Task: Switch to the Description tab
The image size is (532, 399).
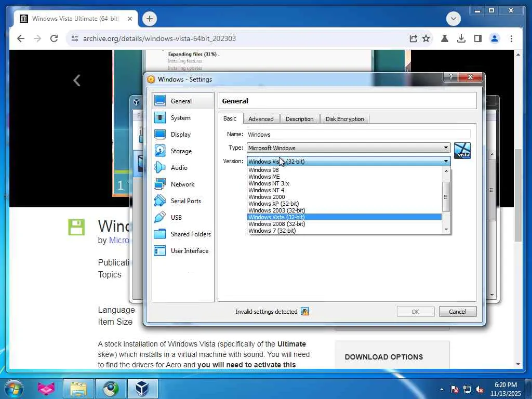Action: coord(300,119)
